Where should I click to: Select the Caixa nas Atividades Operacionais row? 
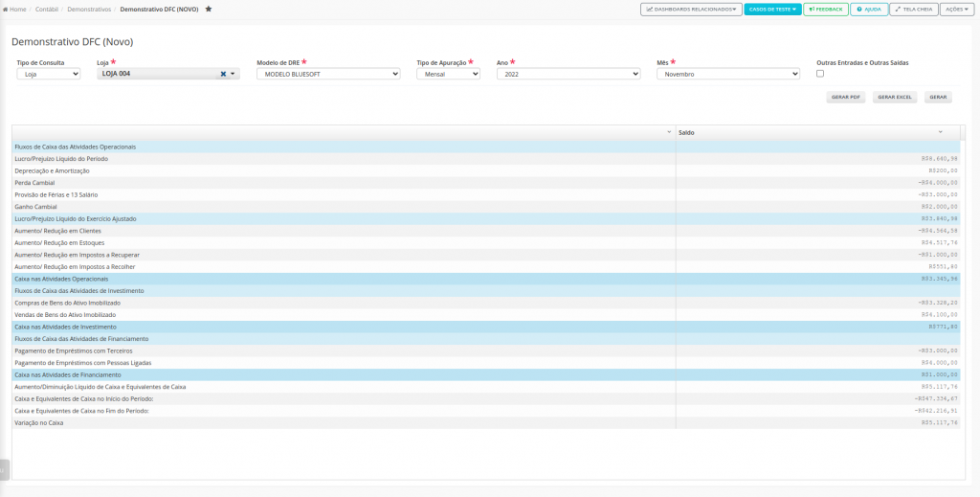tap(344, 279)
